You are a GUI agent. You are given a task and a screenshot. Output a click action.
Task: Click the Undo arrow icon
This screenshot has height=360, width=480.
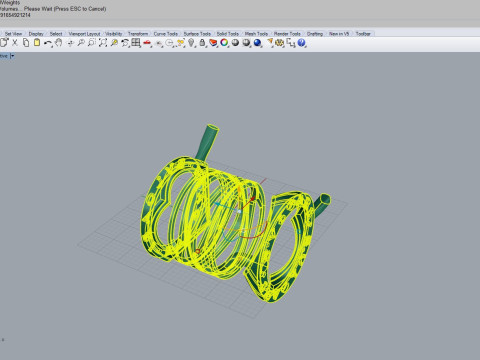pos(48,43)
